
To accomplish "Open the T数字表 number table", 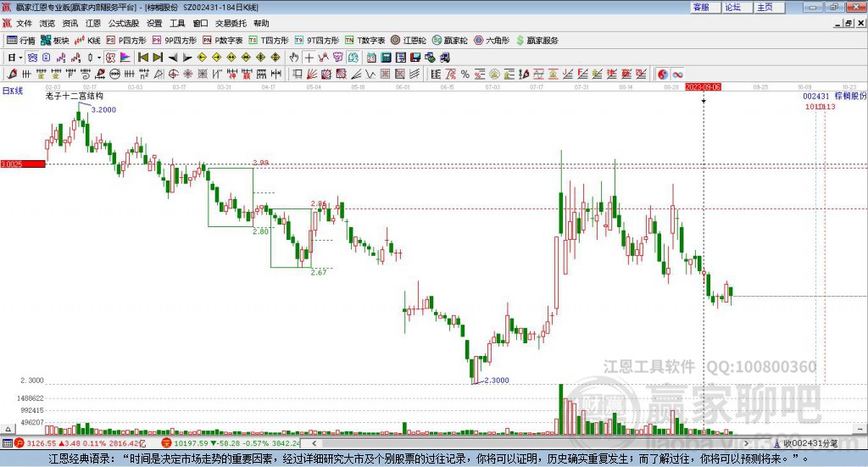I will pos(364,41).
